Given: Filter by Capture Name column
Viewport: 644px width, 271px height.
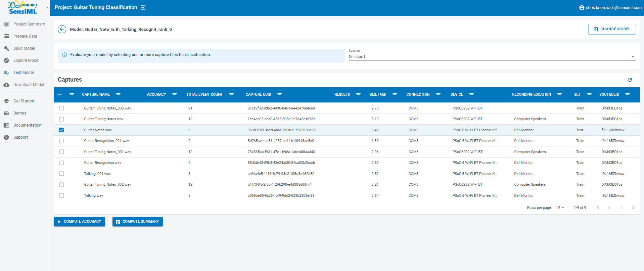Looking at the screenshot, I should click(118, 95).
